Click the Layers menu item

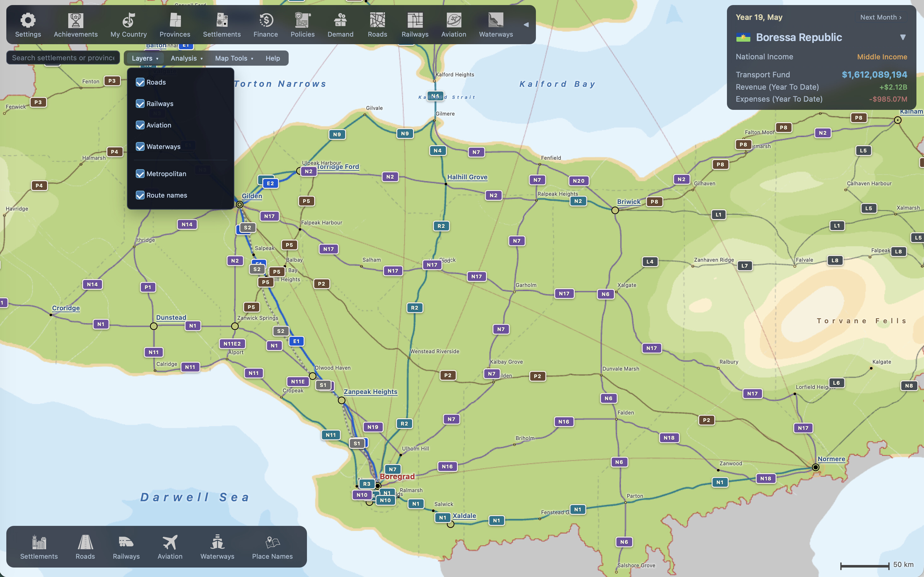point(145,58)
